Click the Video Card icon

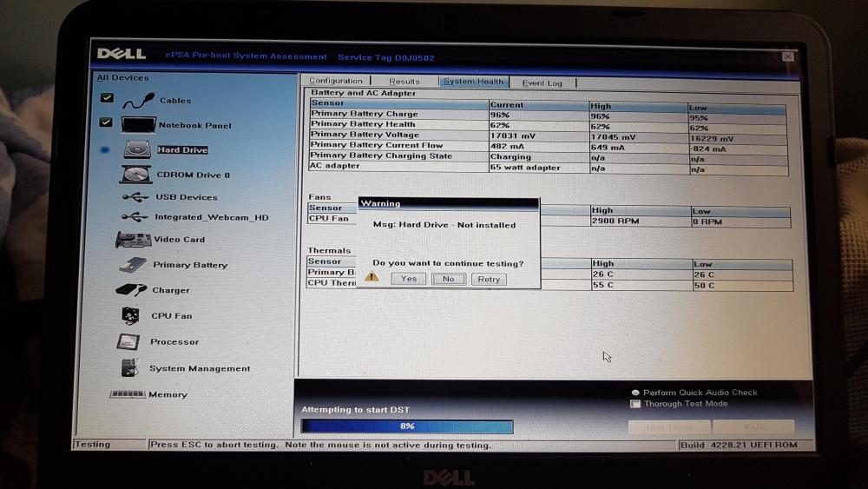(x=133, y=240)
